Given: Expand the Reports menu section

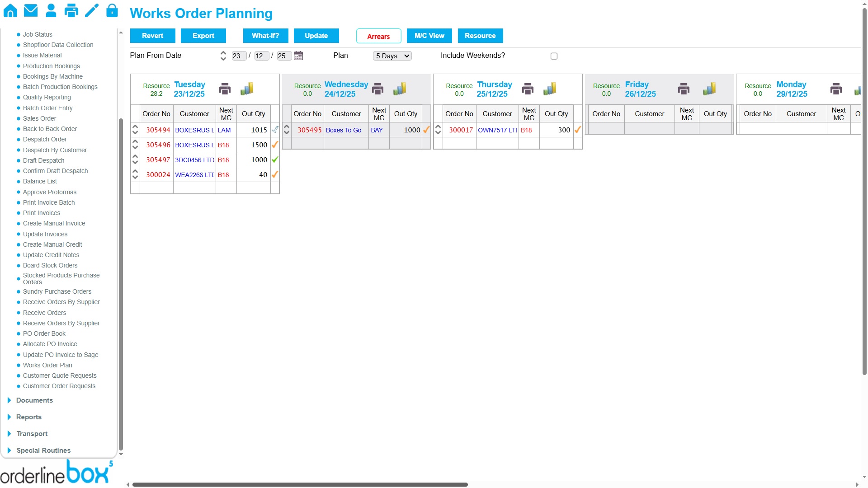Looking at the screenshot, I should pos(29,417).
